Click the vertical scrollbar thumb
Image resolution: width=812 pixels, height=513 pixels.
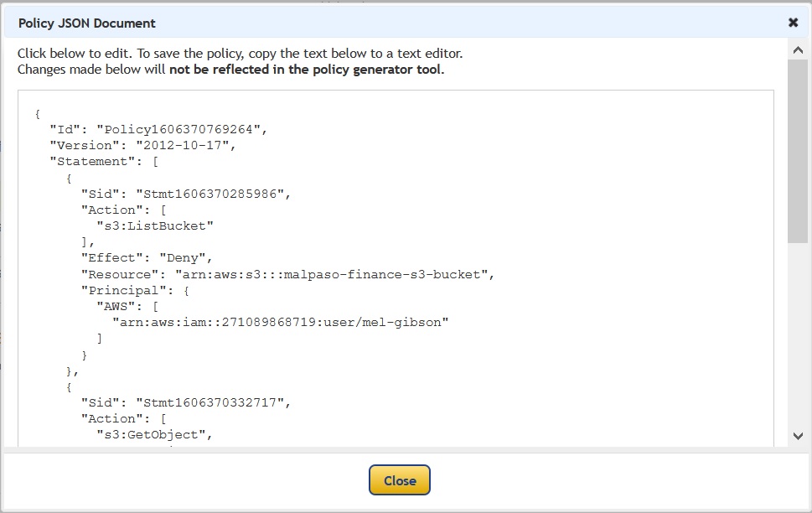(x=798, y=151)
